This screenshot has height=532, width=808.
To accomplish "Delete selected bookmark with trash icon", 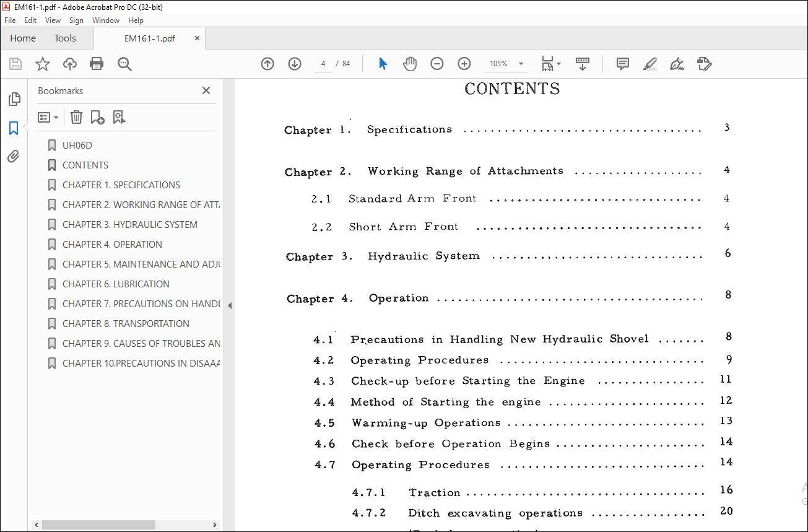I will pos(76,117).
